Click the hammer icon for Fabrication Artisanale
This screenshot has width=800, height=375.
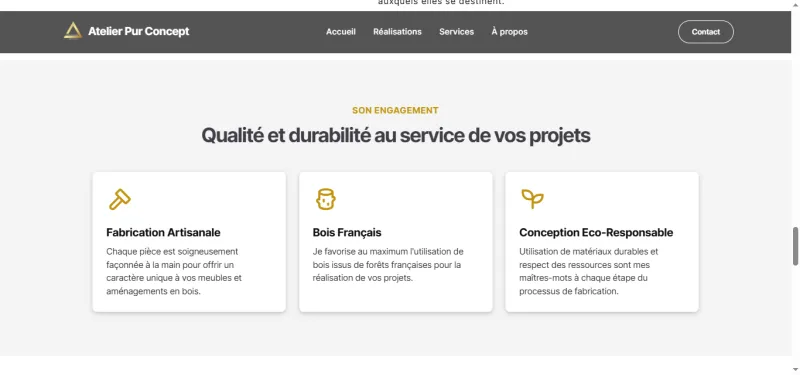coord(119,199)
